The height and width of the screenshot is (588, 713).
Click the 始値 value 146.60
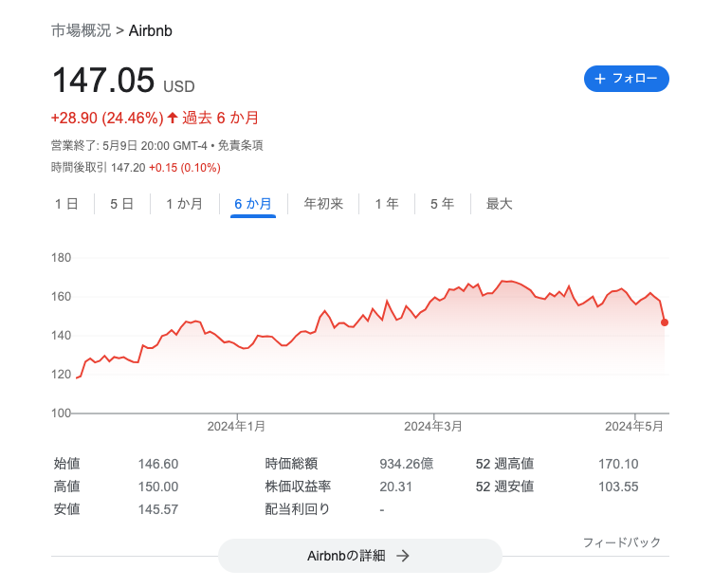(158, 464)
